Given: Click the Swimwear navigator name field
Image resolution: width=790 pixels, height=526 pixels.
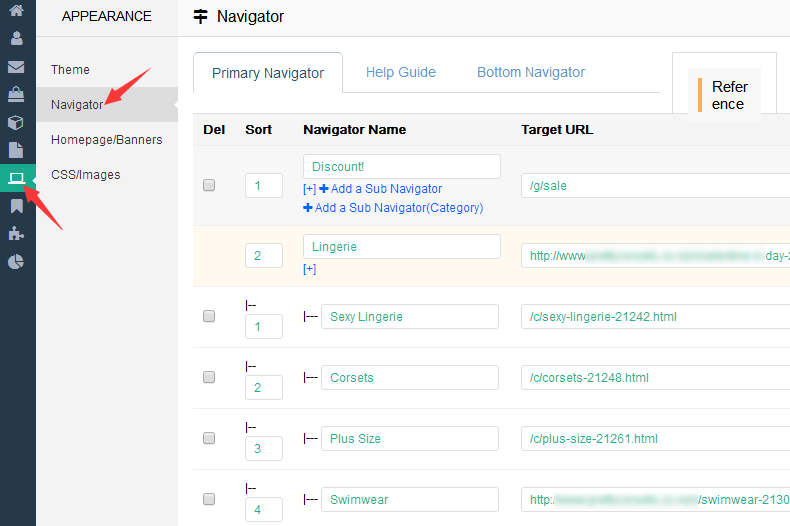Looking at the screenshot, I should [x=409, y=499].
